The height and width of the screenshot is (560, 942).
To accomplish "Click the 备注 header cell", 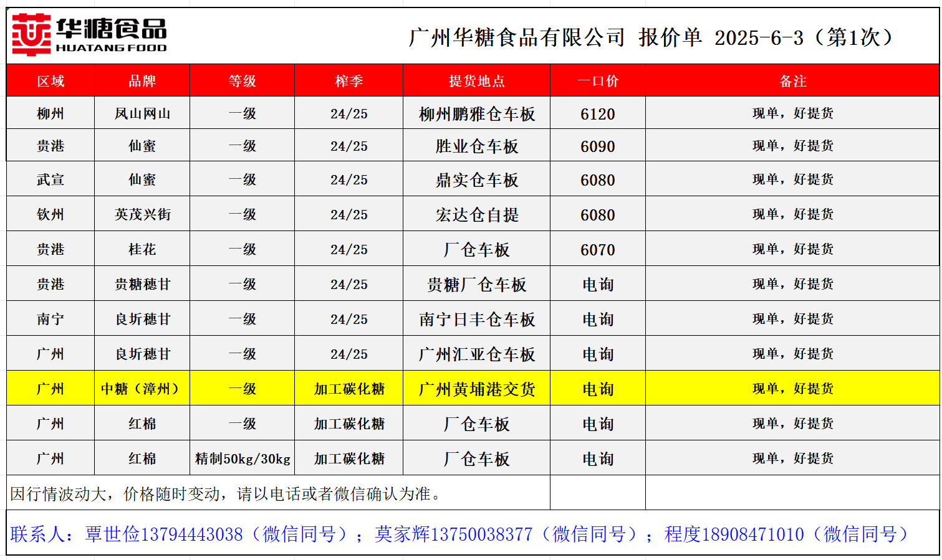I will (x=792, y=81).
